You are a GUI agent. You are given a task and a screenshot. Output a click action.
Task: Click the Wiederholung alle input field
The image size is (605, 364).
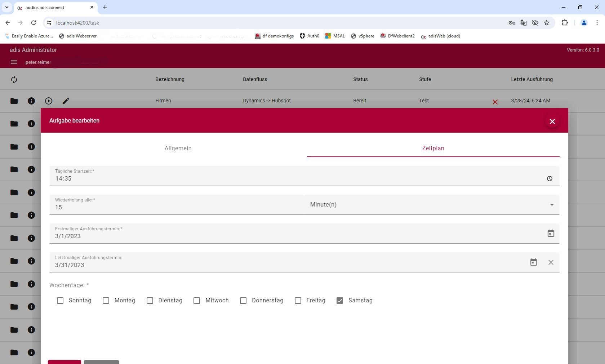[x=177, y=207]
